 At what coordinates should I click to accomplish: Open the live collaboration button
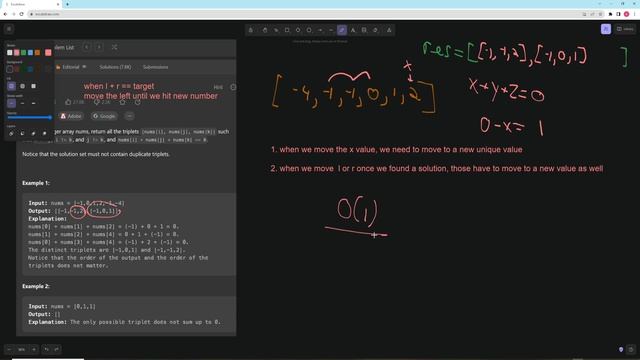pyautogui.click(x=606, y=29)
